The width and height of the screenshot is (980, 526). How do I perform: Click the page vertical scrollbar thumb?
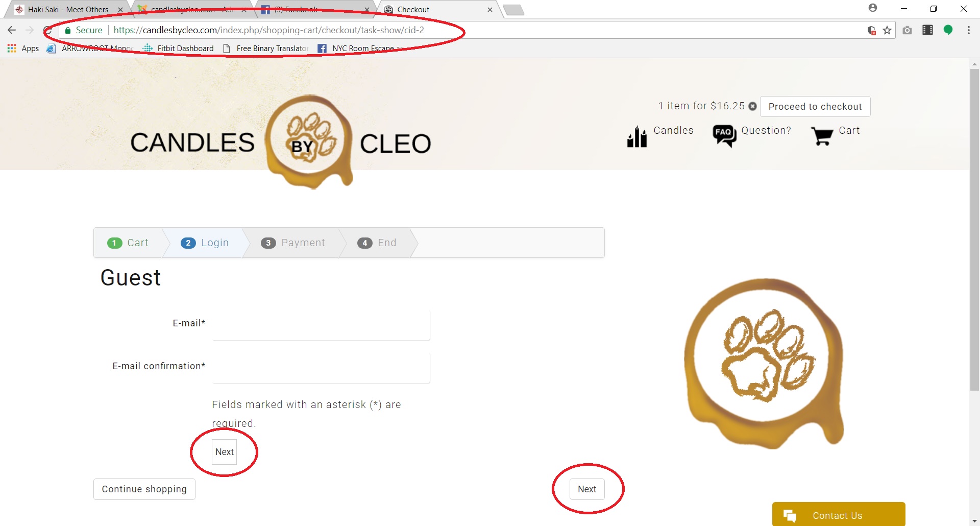[974, 230]
